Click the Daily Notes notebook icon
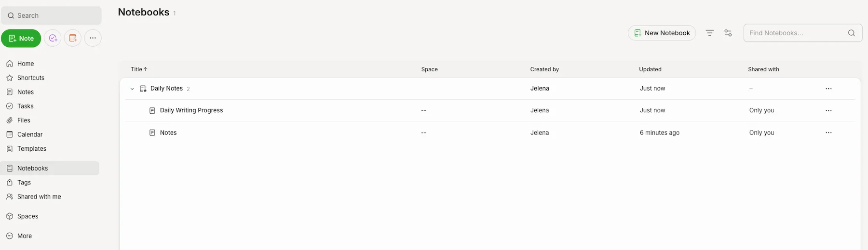The image size is (868, 250). (x=143, y=89)
